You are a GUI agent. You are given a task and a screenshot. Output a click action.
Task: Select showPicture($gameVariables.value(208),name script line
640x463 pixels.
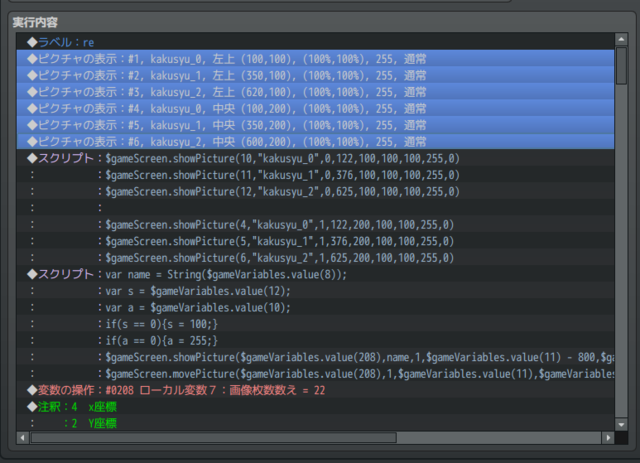pyautogui.click(x=315, y=357)
